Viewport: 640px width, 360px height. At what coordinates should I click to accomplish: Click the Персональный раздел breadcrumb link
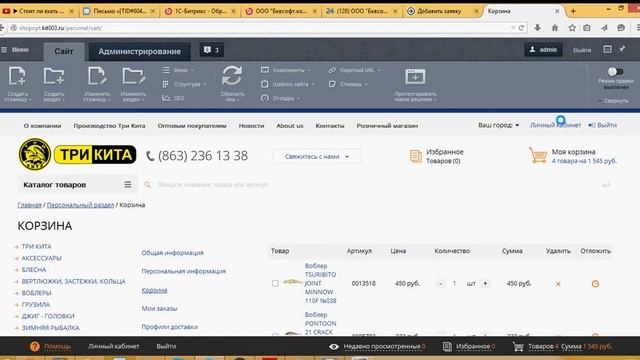click(80, 205)
